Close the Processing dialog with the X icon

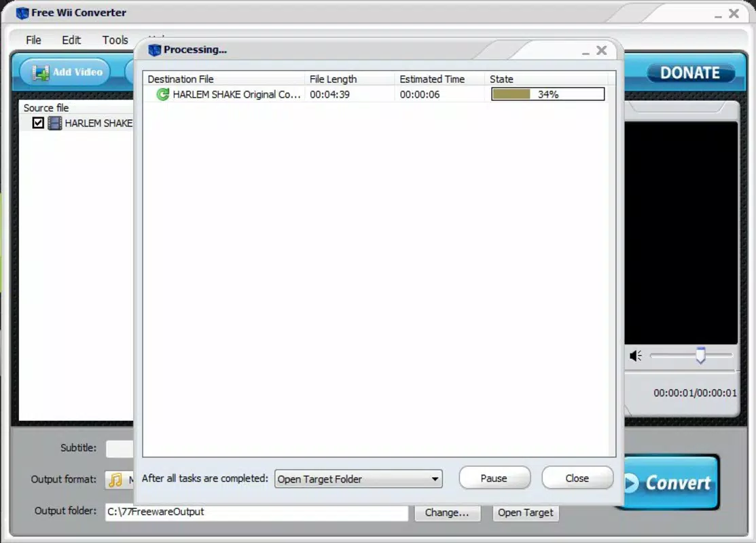(x=602, y=50)
